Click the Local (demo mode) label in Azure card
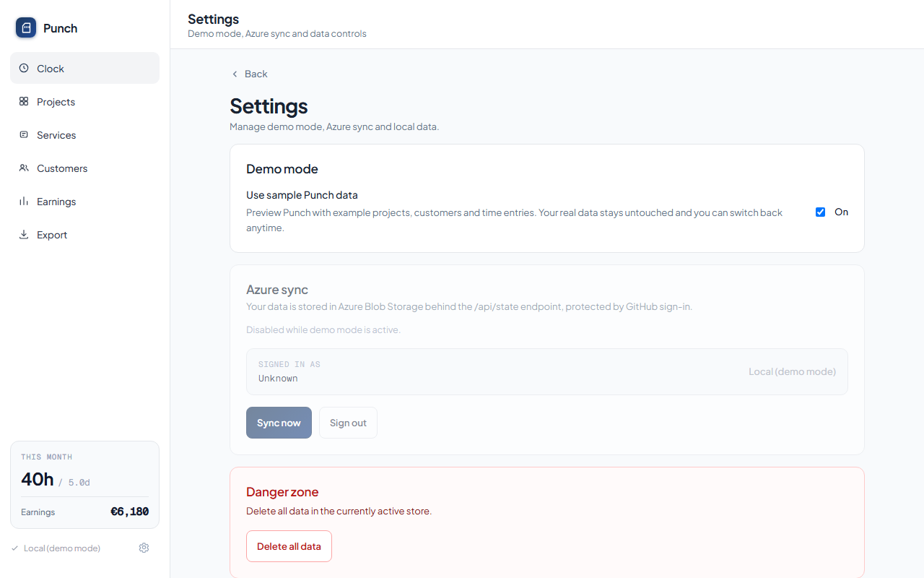 pos(792,372)
